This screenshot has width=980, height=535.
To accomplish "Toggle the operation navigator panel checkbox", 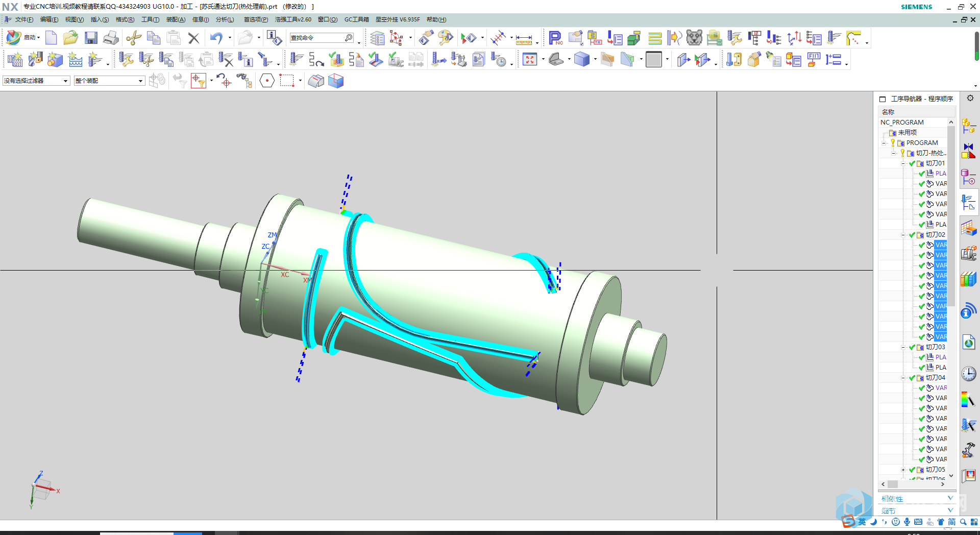I will pos(883,99).
